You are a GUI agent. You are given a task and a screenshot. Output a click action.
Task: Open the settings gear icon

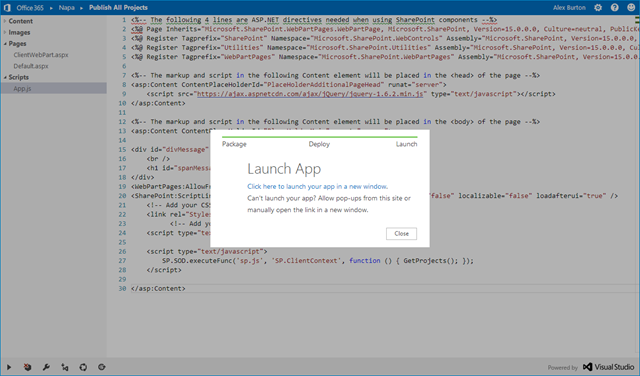click(x=598, y=7)
